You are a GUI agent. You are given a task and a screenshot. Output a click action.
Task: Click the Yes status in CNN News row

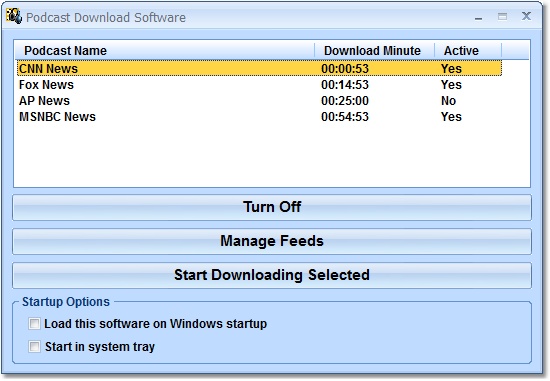coord(451,68)
